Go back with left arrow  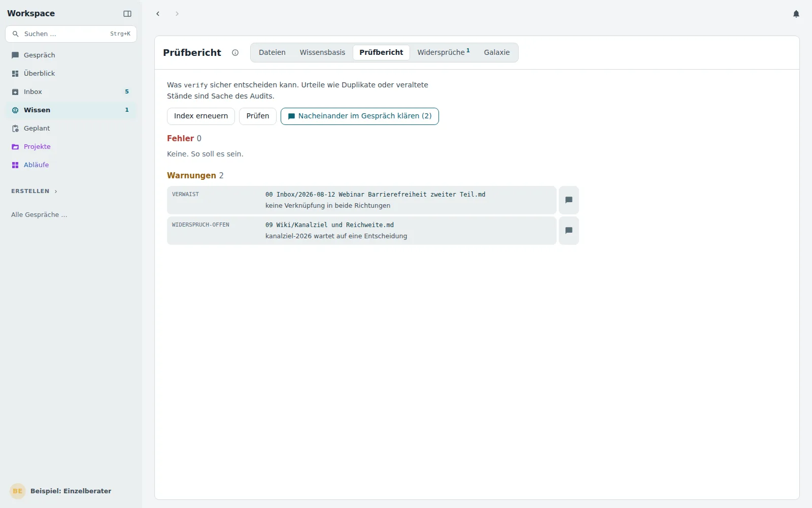158,14
